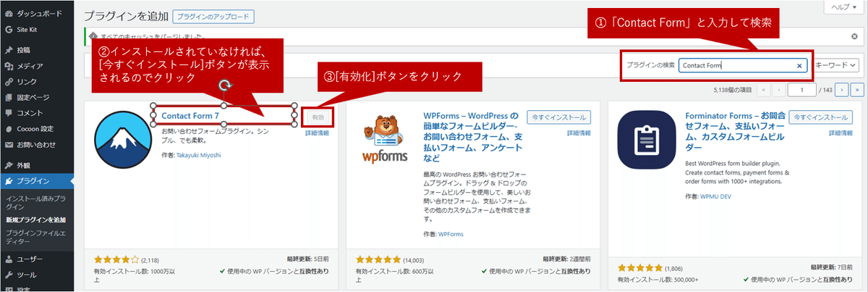Open the メディア library menu
The height and width of the screenshot is (292, 868).
30,66
